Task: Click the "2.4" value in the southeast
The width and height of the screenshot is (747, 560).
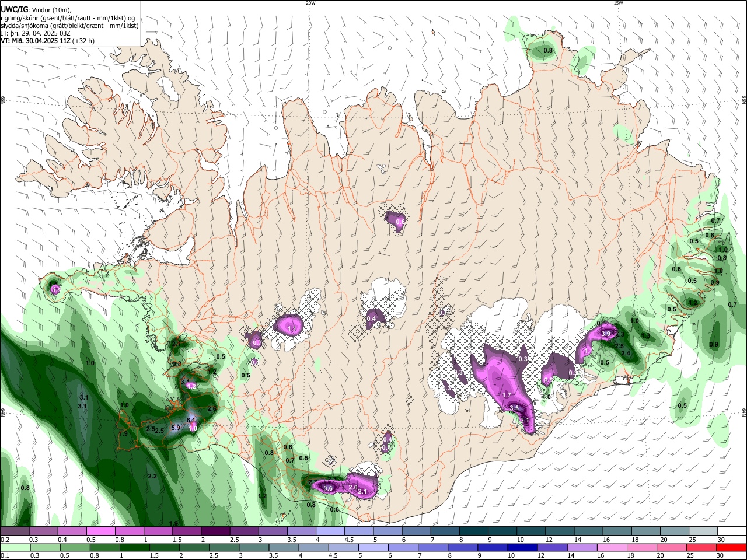Action: 626,353
